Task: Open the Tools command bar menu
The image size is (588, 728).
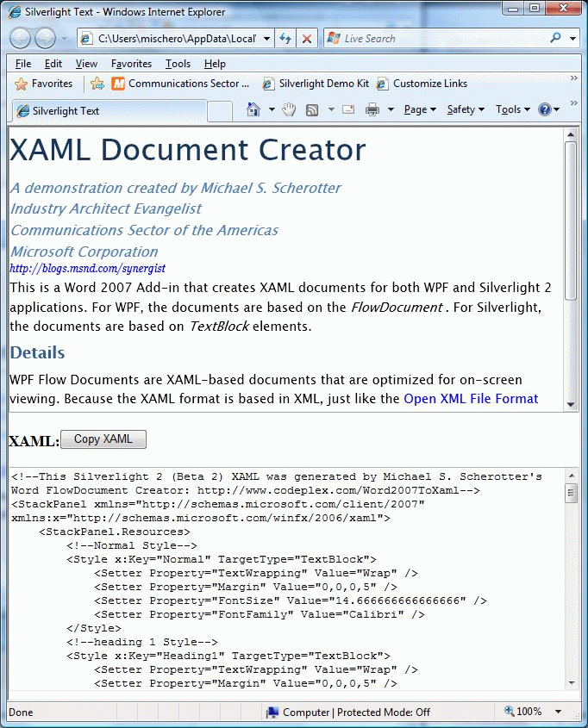Action: click(x=513, y=109)
